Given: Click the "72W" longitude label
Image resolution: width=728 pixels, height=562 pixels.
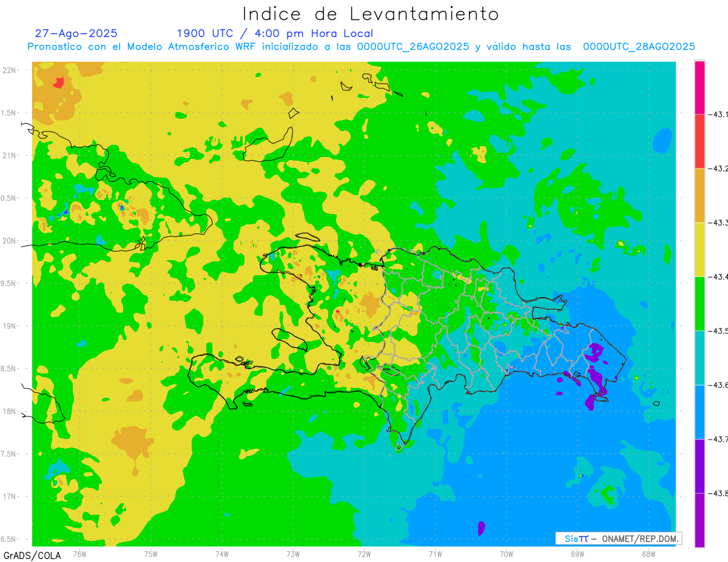Looking at the screenshot, I should pos(364,554).
